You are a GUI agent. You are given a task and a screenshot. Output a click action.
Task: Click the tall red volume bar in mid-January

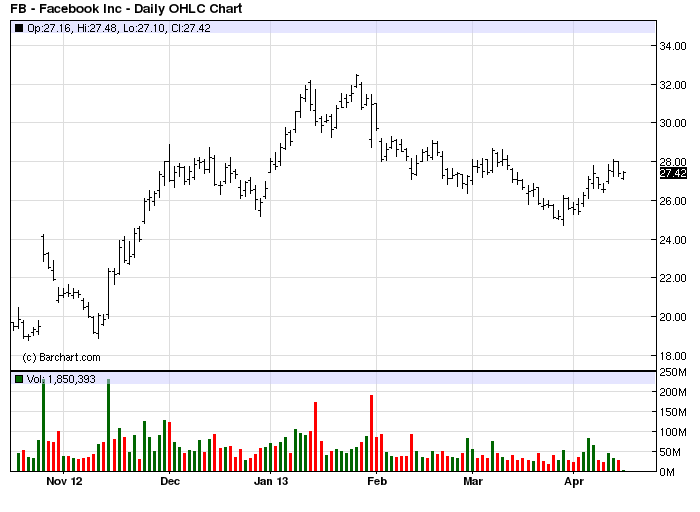point(316,437)
